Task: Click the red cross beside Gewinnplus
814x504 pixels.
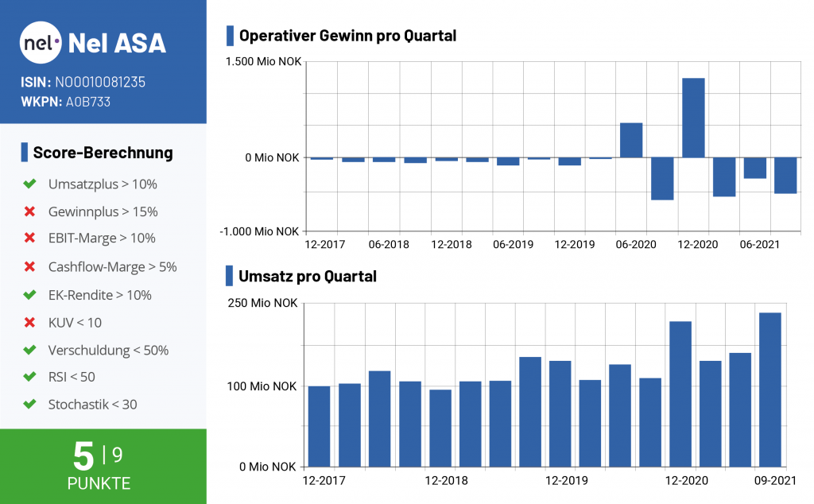Action: tap(29, 211)
